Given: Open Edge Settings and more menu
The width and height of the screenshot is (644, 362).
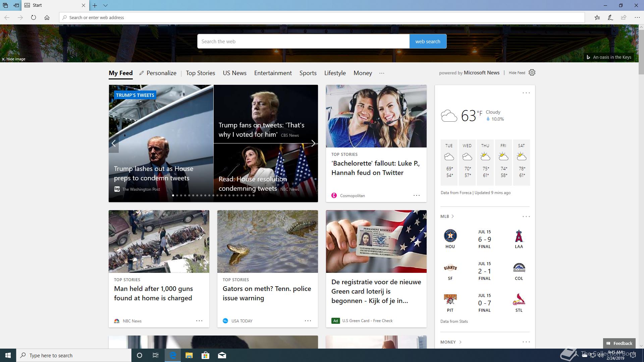Looking at the screenshot, I should tap(637, 17).
